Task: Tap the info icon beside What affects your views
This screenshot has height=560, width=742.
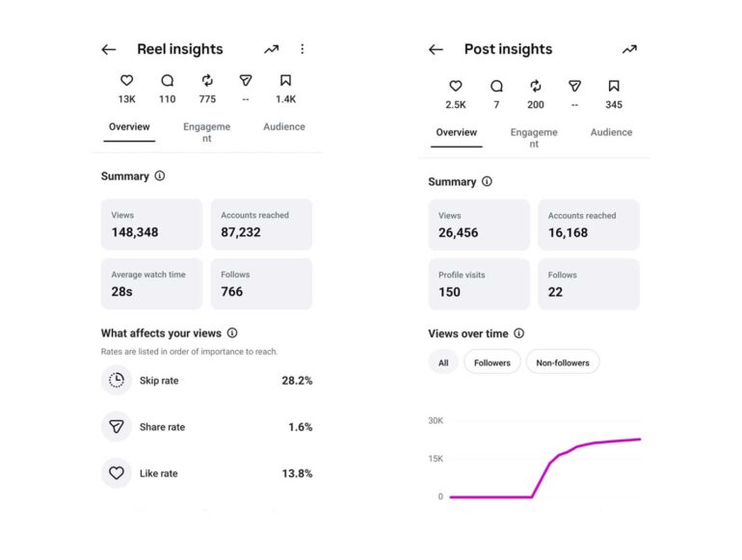Action: coord(232,333)
